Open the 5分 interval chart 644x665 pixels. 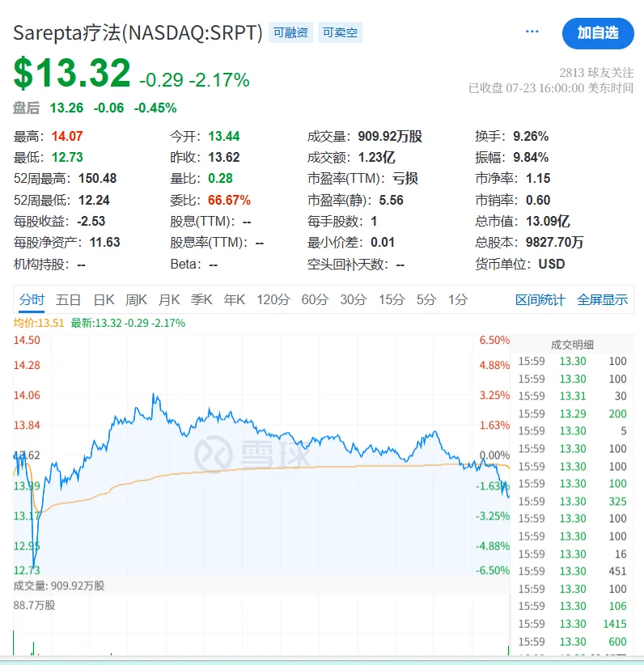tap(426, 299)
